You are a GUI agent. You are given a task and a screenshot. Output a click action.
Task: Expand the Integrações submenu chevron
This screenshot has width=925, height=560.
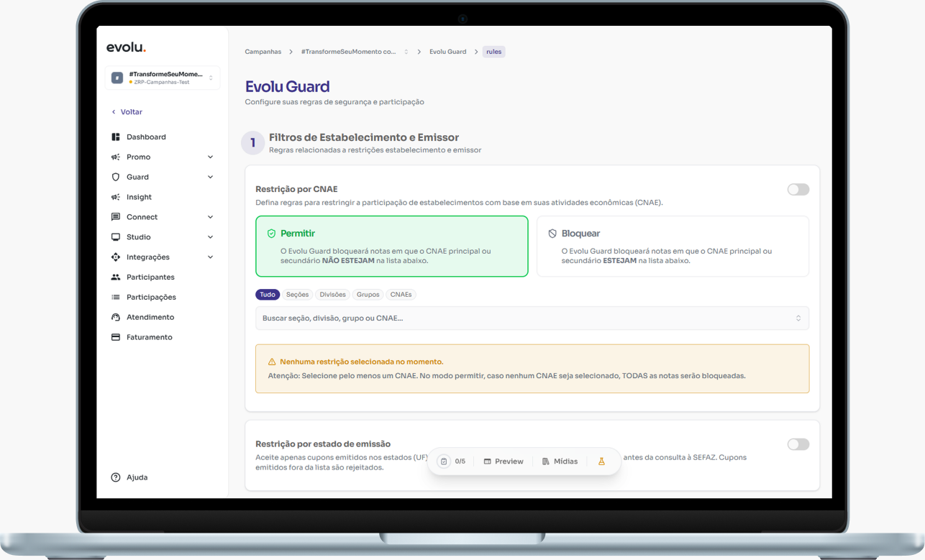(x=211, y=257)
